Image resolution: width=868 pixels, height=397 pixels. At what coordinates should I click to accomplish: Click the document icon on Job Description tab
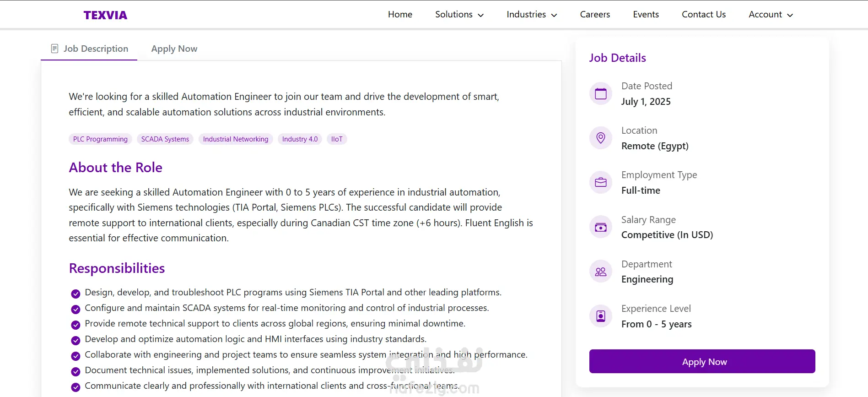pyautogui.click(x=54, y=49)
